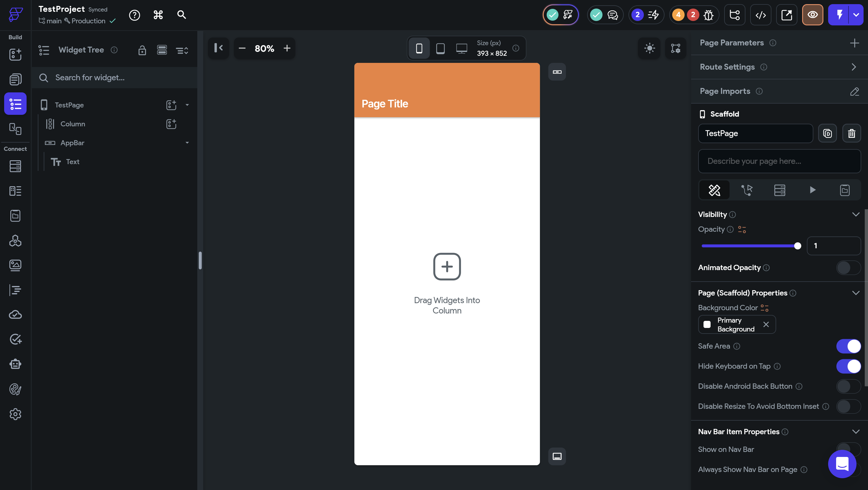Open the AI agent robot icon
The height and width of the screenshot is (490, 868).
point(15,364)
